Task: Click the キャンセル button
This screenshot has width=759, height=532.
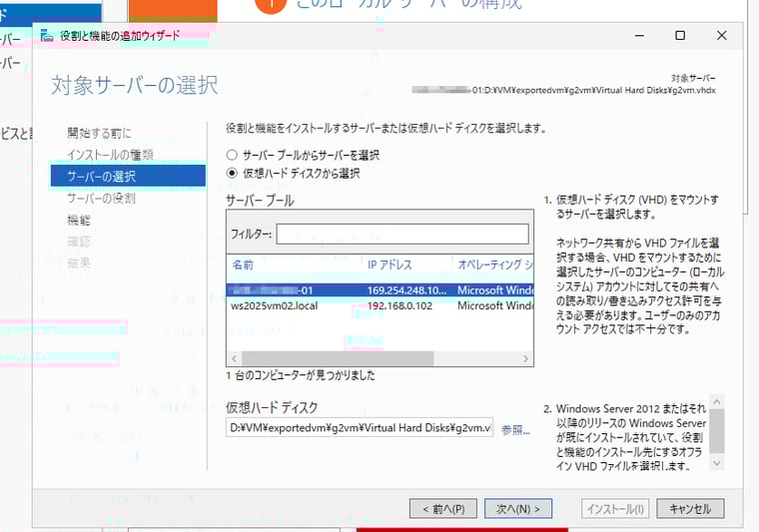Action: pyautogui.click(x=690, y=509)
